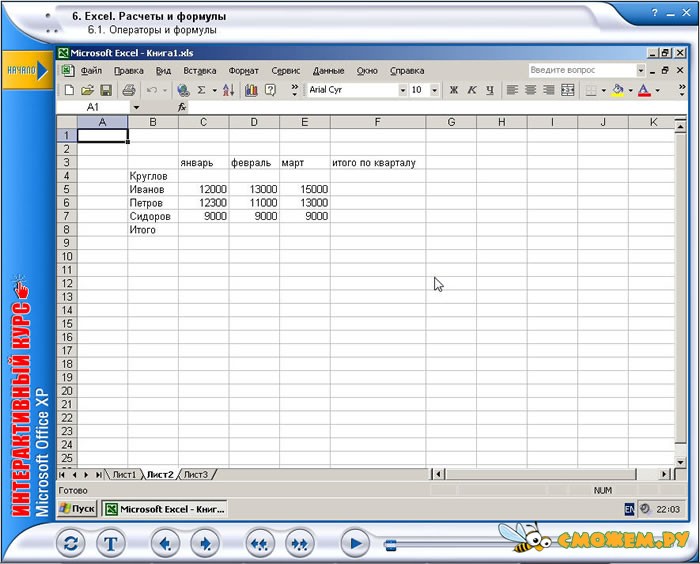Click the Пуск start button

point(77,509)
